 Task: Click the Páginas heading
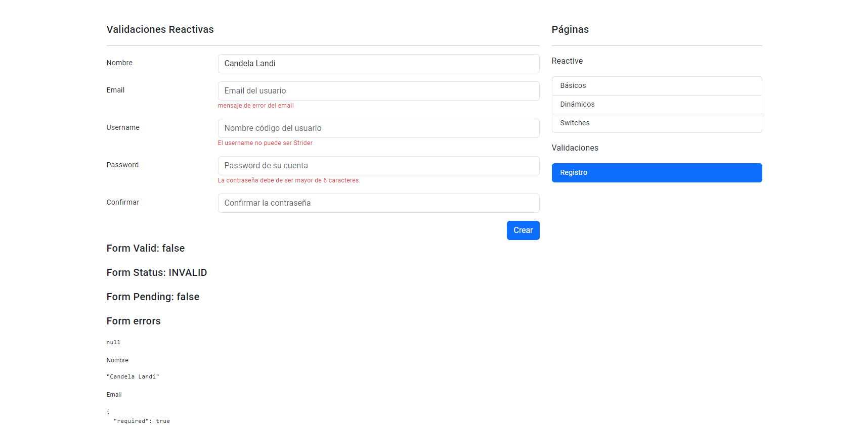(x=570, y=29)
